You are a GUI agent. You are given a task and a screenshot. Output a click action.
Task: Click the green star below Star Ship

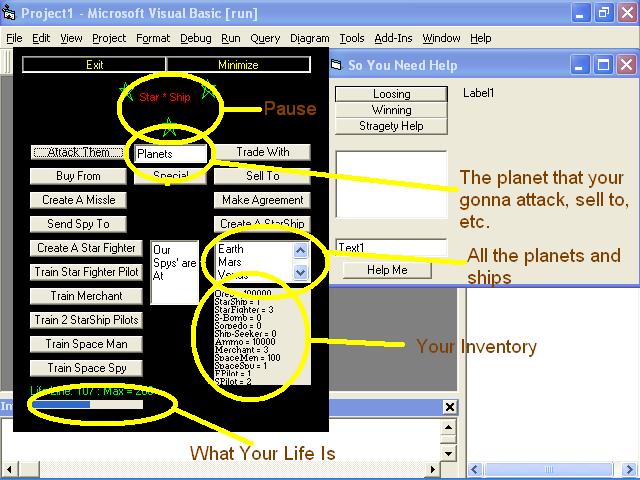169,126
